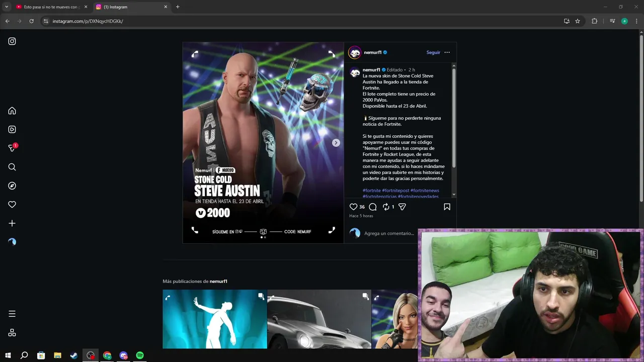Open Windows taskbar search
The image size is (644, 362).
coord(24,355)
